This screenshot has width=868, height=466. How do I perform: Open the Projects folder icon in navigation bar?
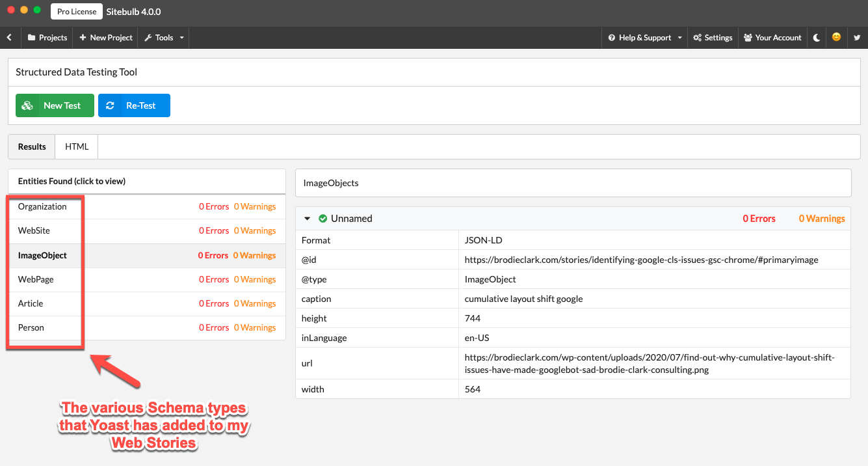click(31, 37)
